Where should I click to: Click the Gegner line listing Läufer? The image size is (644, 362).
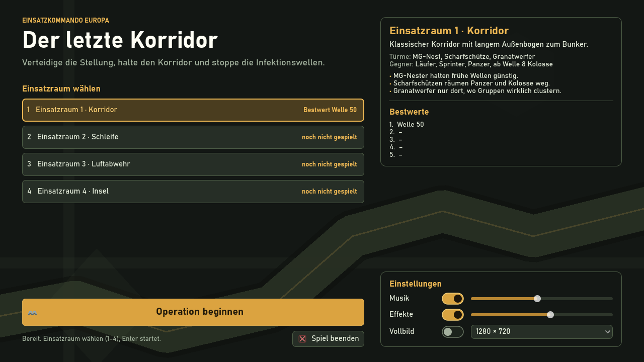(x=471, y=64)
